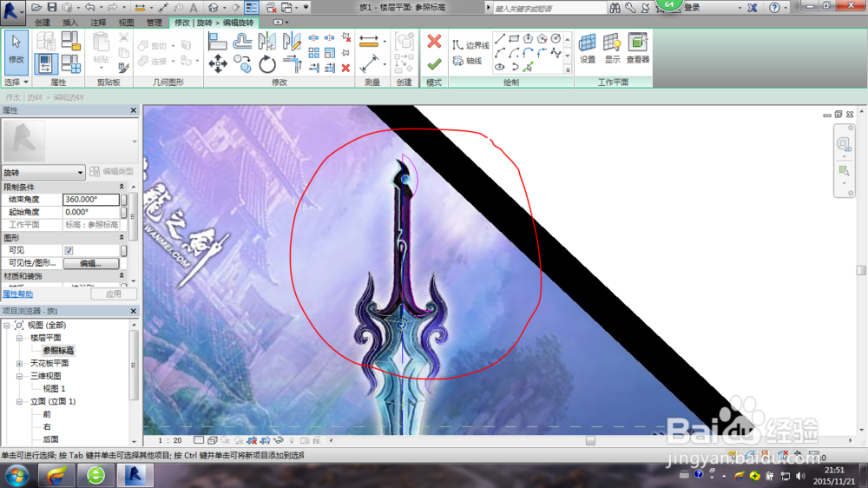Select the Ellipse draw tool

point(500,68)
